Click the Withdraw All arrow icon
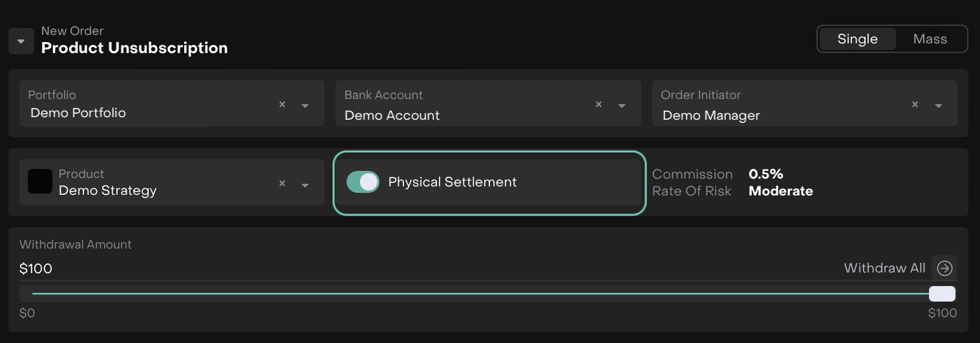The width and height of the screenshot is (980, 343). coord(944,268)
